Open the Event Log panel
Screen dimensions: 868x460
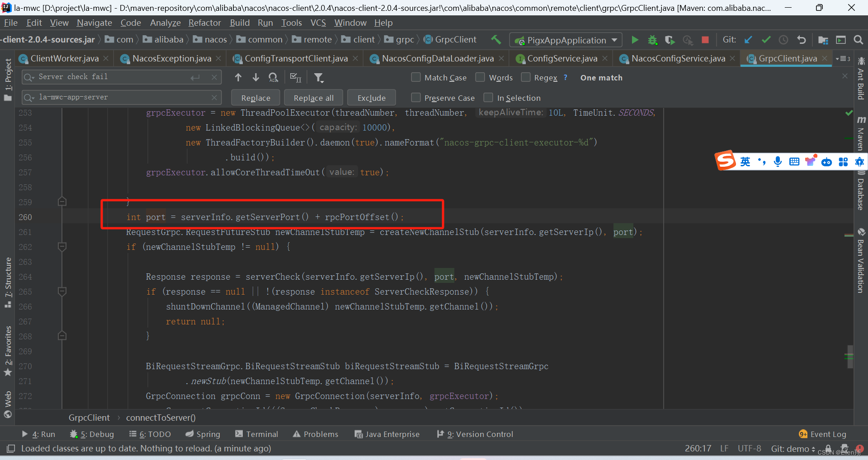[822, 434]
